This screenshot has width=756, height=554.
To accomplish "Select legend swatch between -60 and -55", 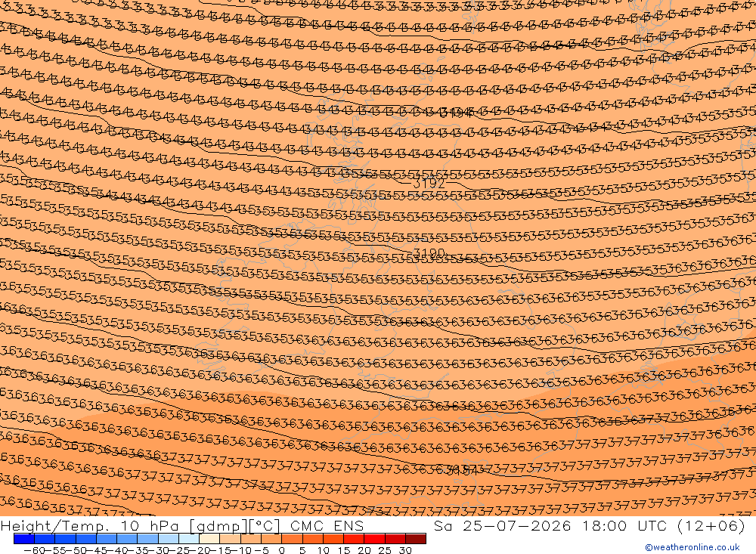I will click(45, 538).
